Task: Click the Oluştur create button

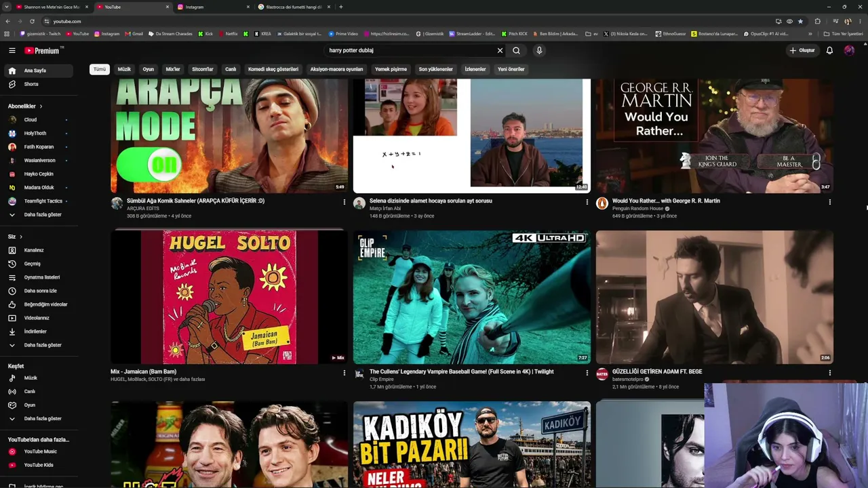Action: 802,50
